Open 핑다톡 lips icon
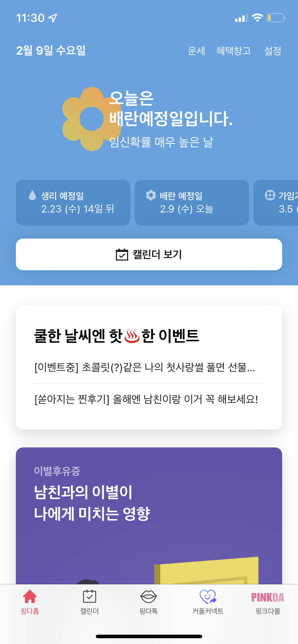The width and height of the screenshot is (298, 644). tap(148, 597)
